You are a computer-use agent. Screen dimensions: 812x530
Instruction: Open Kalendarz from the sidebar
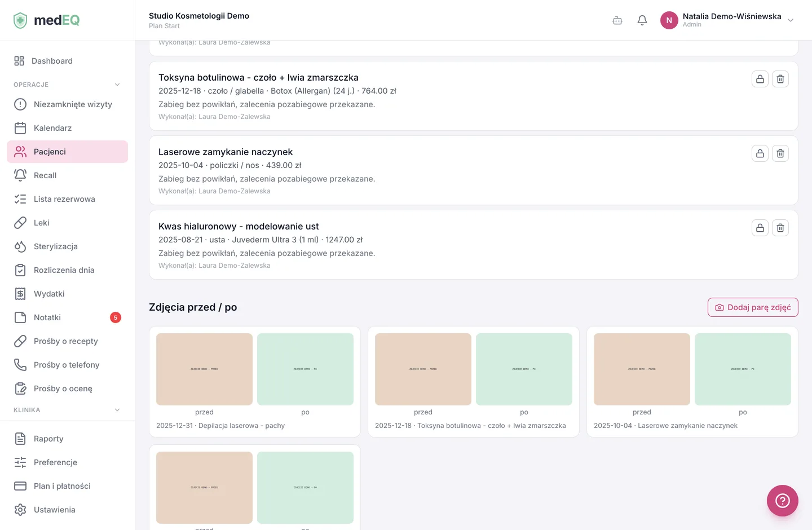(67, 128)
